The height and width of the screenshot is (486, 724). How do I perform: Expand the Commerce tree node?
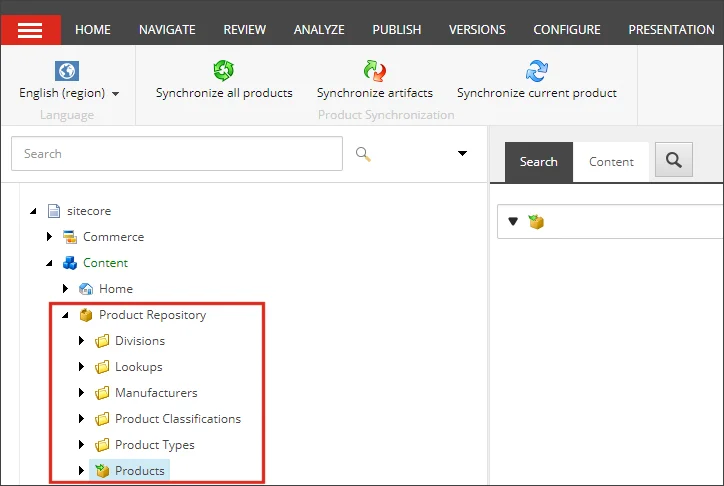[x=49, y=237]
